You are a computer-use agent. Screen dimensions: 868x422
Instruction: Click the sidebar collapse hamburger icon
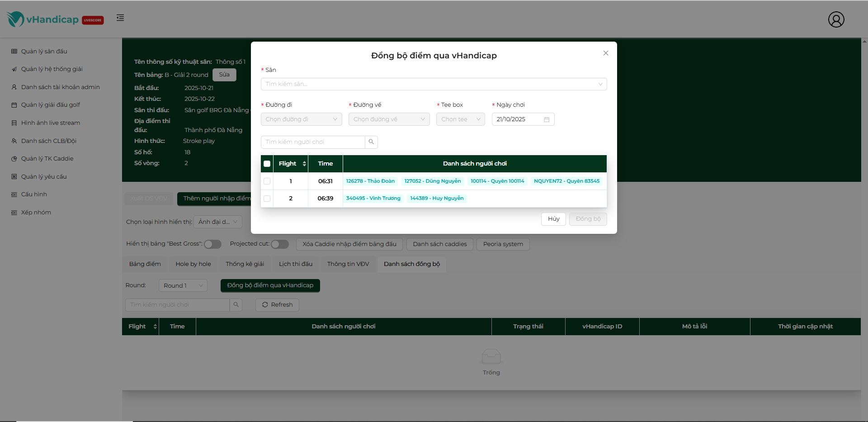pos(120,18)
